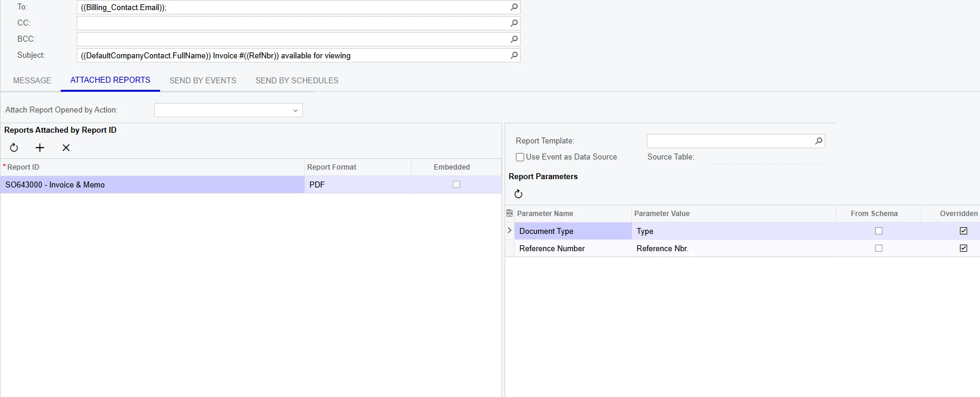Image resolution: width=980 pixels, height=397 pixels.
Task: Open the Attach Report Opened by Action dropdown
Action: [x=295, y=111]
